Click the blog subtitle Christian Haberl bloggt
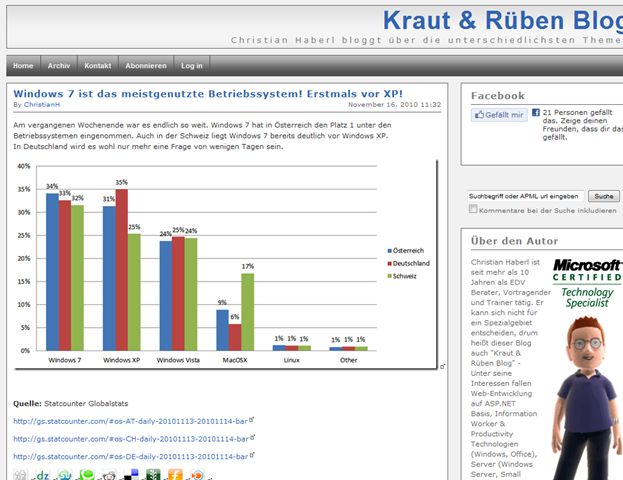Screen dimensions: 623x480 click(x=427, y=40)
